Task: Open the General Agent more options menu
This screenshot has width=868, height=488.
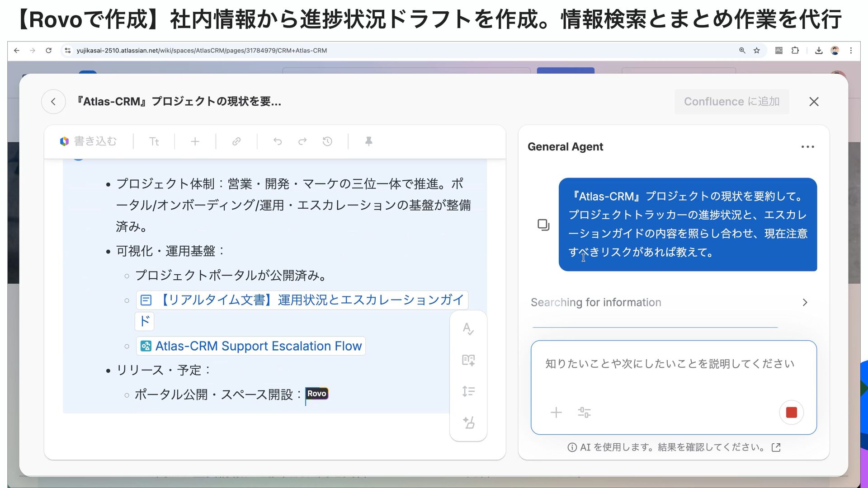Action: (x=807, y=147)
